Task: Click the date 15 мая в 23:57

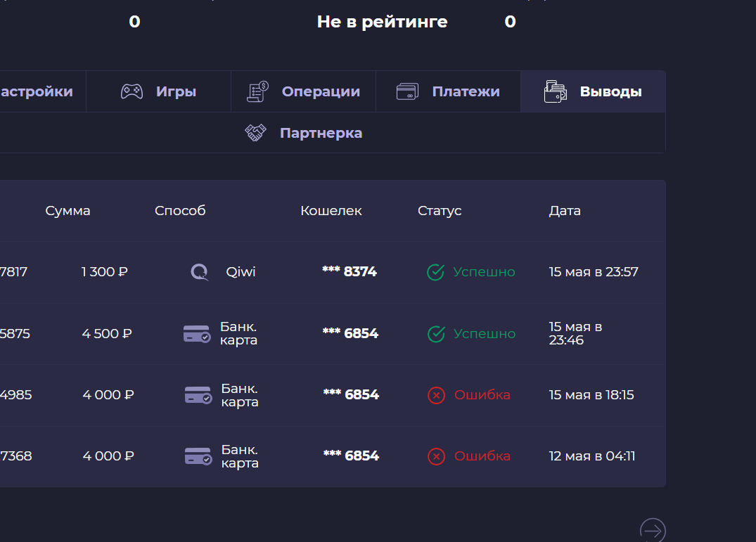Action: point(594,272)
